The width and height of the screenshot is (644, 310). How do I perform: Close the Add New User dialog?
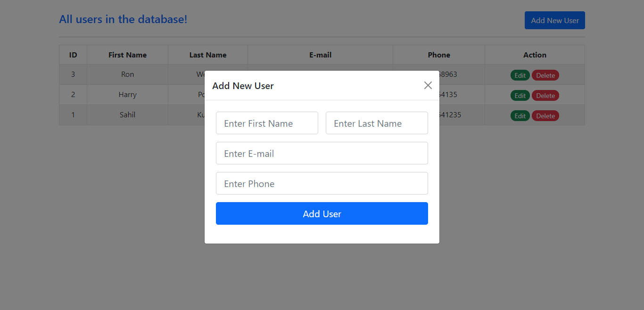(428, 85)
